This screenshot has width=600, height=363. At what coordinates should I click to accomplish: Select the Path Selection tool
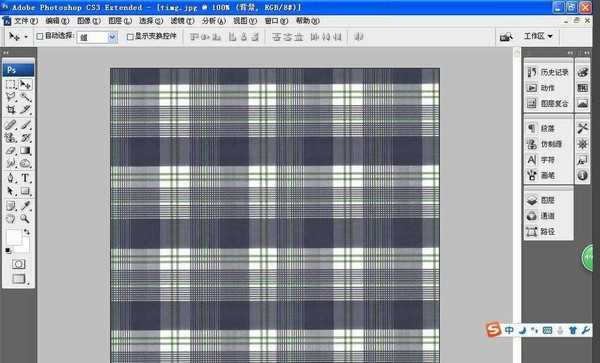[11, 191]
